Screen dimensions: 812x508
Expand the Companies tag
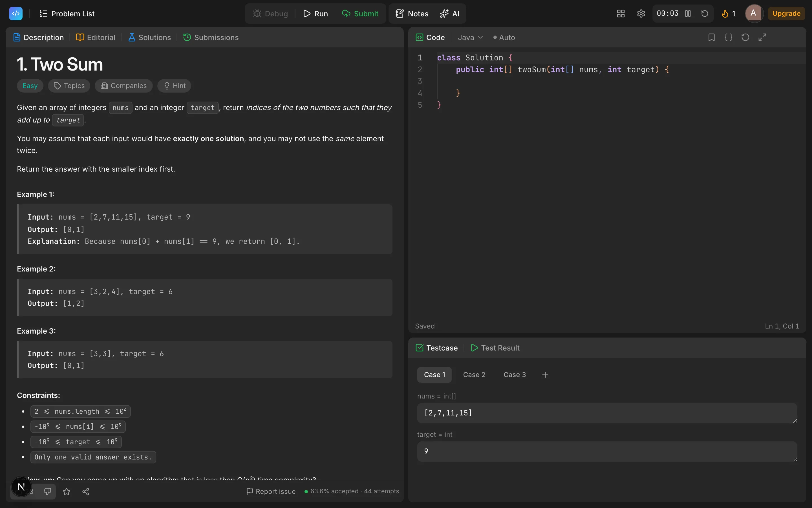[123, 86]
